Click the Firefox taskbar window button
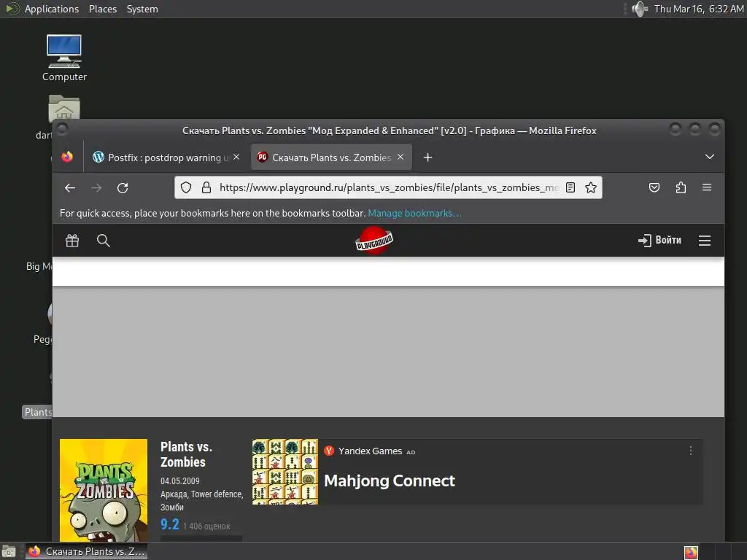 click(86, 551)
